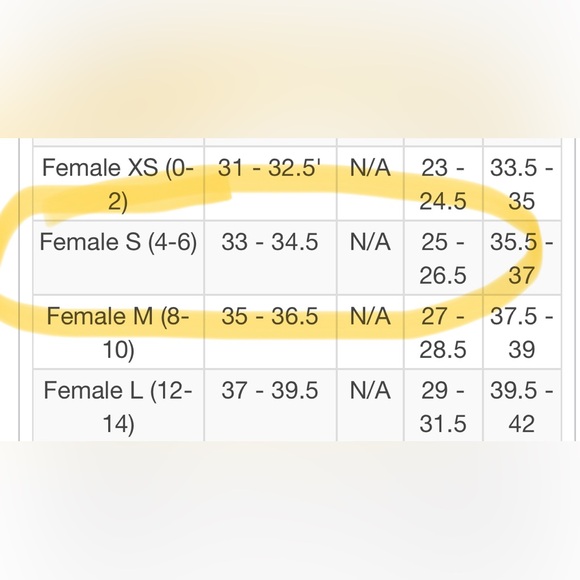Click the N/A cell in the Female XS row
The height and width of the screenshot is (580, 580).
coord(370,184)
